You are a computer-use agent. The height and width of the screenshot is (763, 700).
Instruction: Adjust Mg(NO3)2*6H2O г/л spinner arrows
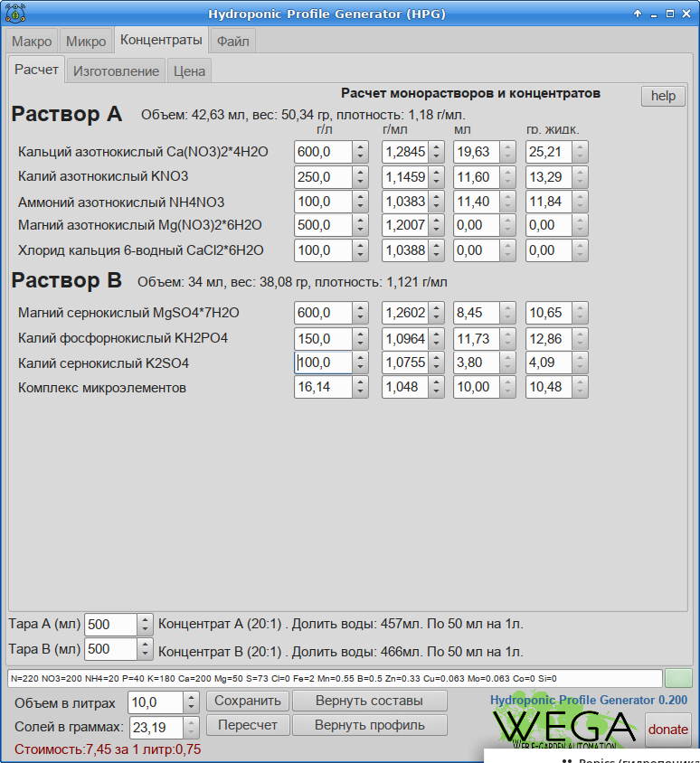pyautogui.click(x=360, y=225)
